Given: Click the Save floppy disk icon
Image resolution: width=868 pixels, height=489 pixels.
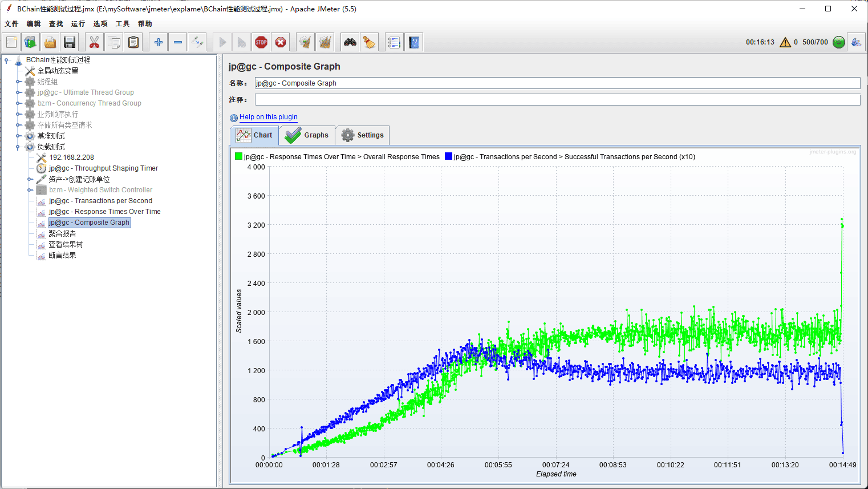Looking at the screenshot, I should pos(70,42).
